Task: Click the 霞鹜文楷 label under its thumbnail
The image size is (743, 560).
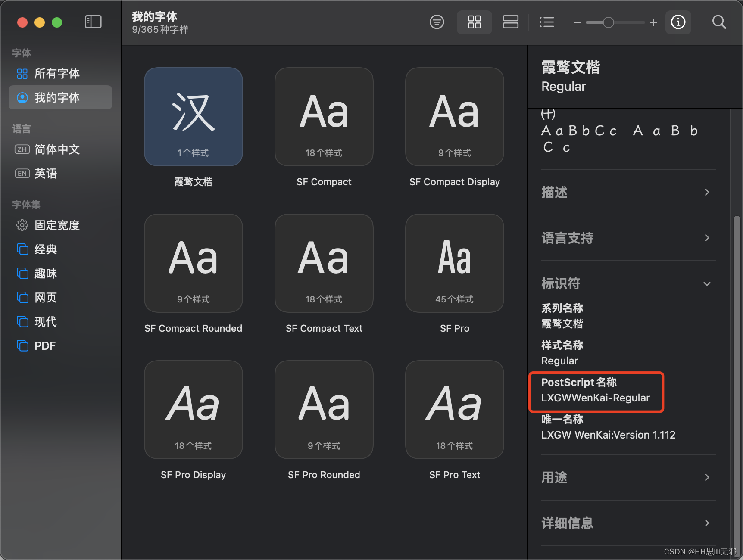Action: point(194,182)
